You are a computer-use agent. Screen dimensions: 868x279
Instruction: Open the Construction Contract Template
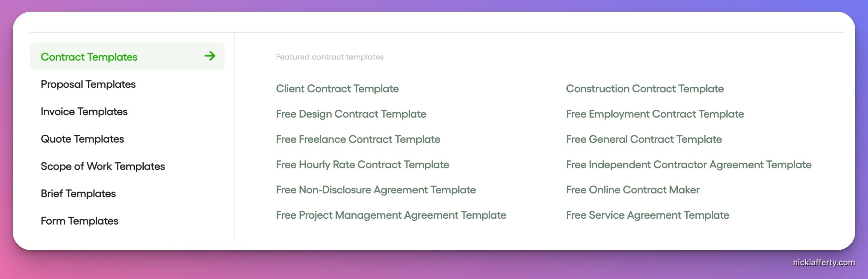(645, 88)
